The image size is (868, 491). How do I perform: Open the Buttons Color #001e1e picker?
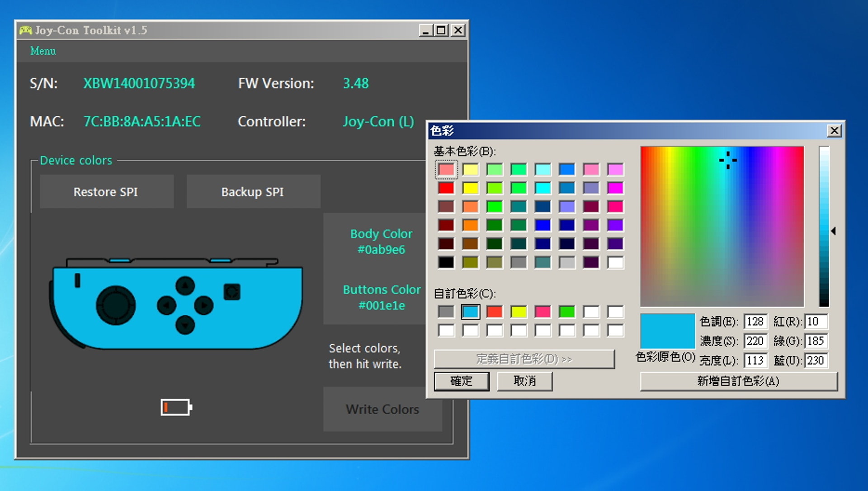point(381,297)
